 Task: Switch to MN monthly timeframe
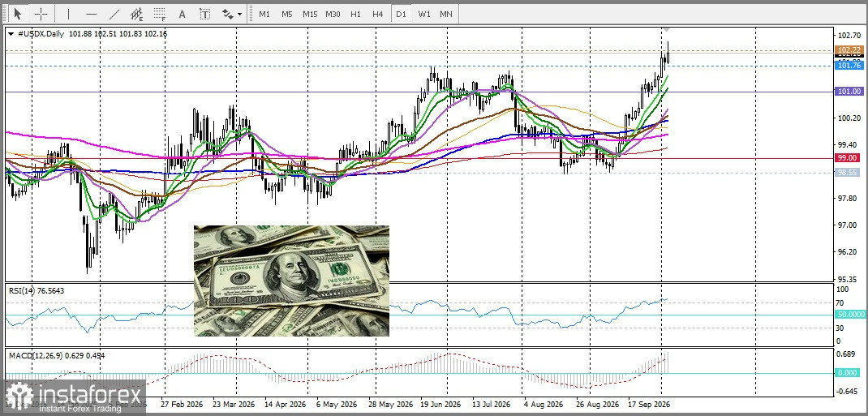445,14
